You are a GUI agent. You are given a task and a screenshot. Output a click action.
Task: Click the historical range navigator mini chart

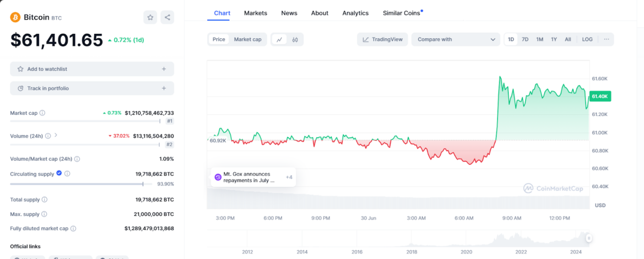(398, 238)
